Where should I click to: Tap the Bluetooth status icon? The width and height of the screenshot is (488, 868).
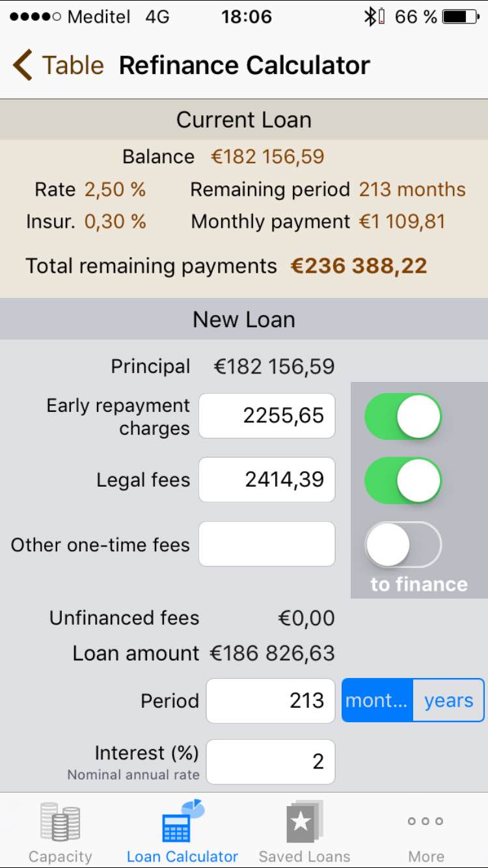pos(370,17)
